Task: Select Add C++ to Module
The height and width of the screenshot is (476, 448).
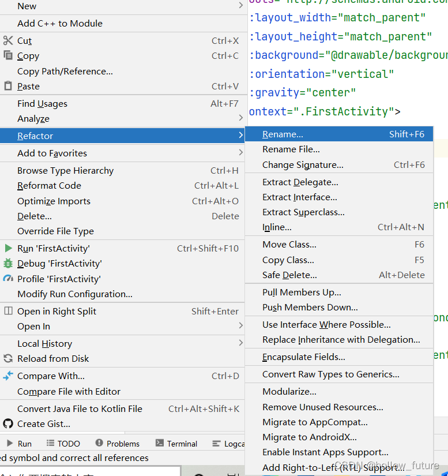Action: click(x=122, y=24)
